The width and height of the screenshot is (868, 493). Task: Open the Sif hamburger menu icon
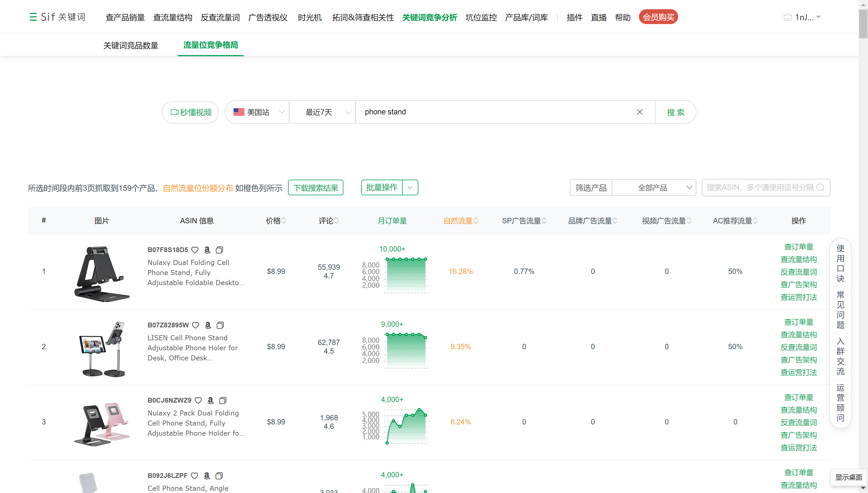coord(33,17)
